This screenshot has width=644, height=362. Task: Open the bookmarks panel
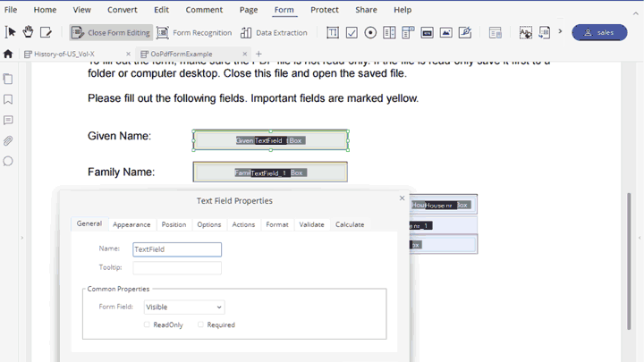click(8, 99)
